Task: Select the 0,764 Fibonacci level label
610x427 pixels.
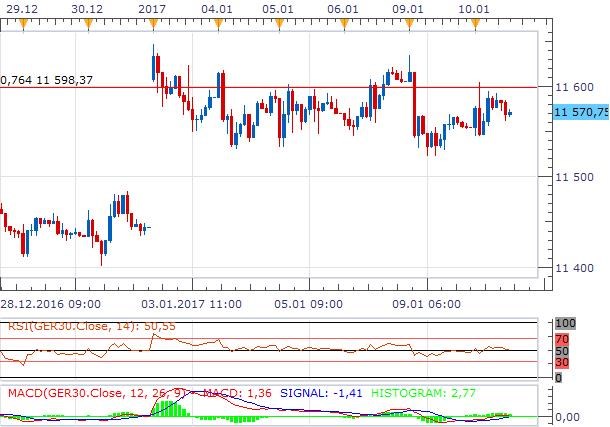Action: (40, 79)
